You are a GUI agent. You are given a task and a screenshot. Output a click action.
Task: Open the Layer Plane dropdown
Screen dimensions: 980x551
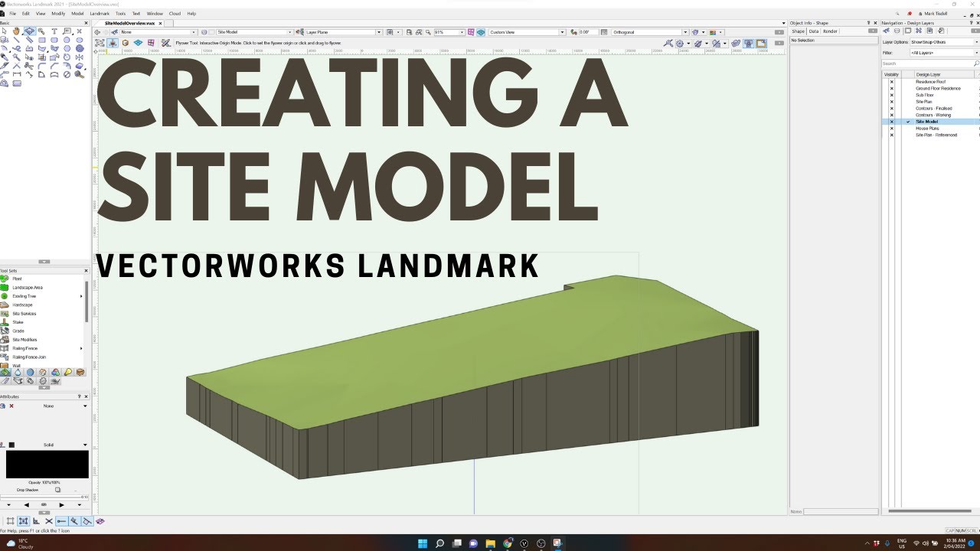(343, 32)
